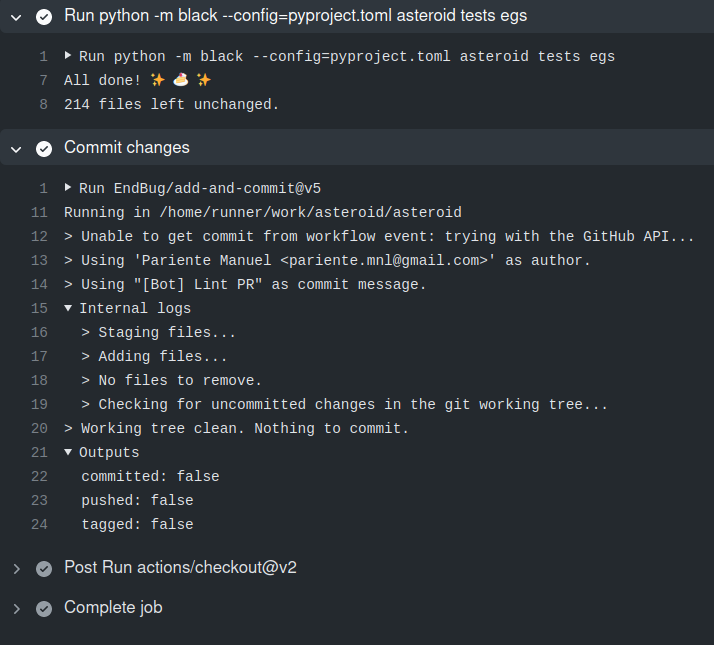Click the Complete job step label

pos(113,608)
